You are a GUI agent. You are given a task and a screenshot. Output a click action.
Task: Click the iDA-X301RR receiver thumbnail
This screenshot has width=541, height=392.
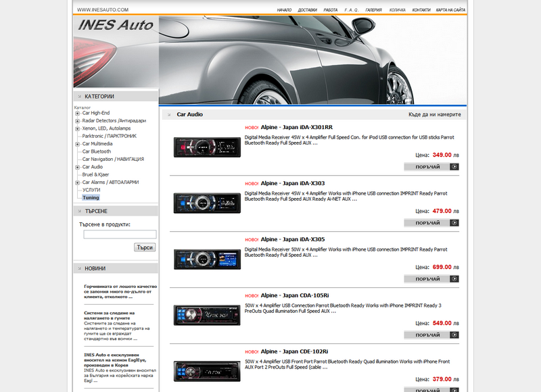pos(207,147)
